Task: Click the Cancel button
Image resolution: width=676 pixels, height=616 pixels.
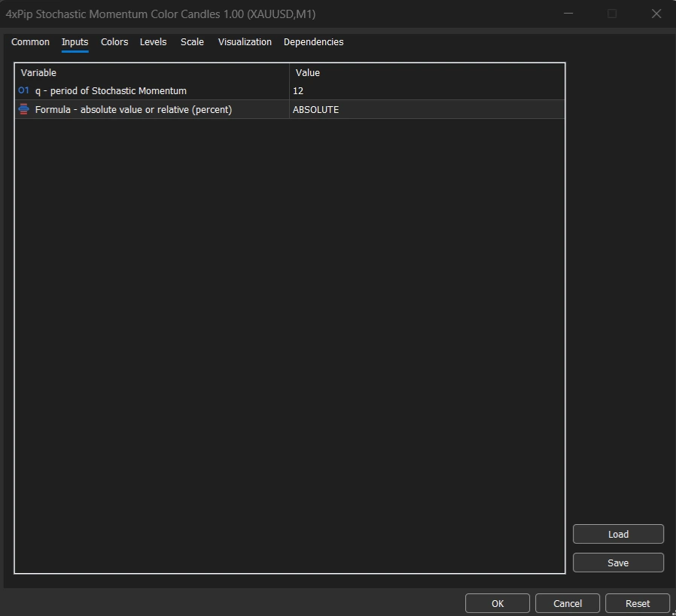Action: click(x=567, y=603)
